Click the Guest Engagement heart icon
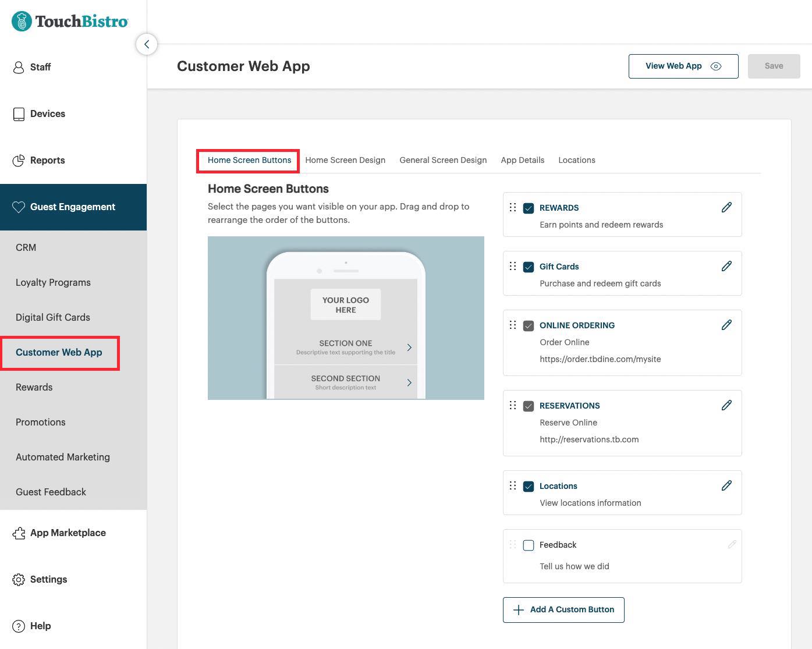This screenshot has width=812, height=649. (18, 207)
